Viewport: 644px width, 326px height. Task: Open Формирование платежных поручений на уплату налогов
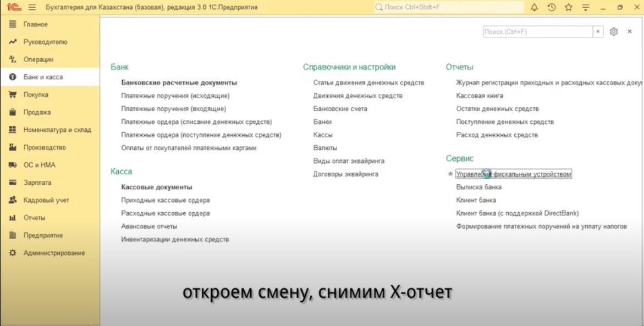point(542,226)
